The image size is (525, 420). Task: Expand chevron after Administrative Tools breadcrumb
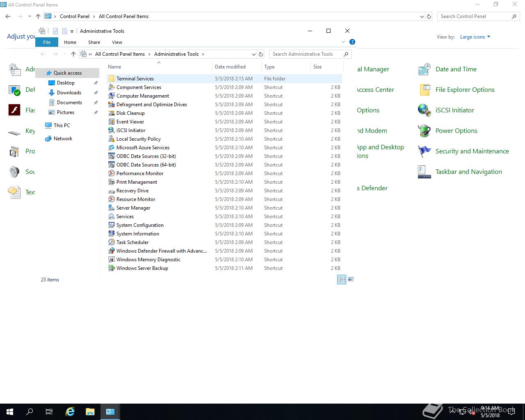pos(203,54)
